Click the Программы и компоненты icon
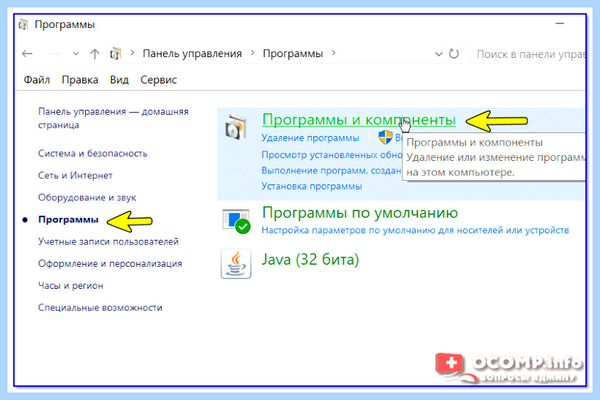The width and height of the screenshot is (600, 400). (236, 127)
